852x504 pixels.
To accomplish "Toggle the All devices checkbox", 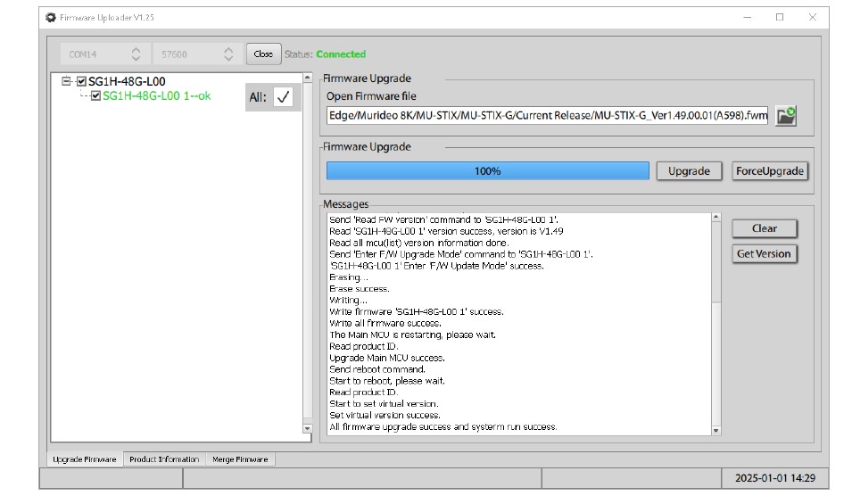I will point(283,97).
